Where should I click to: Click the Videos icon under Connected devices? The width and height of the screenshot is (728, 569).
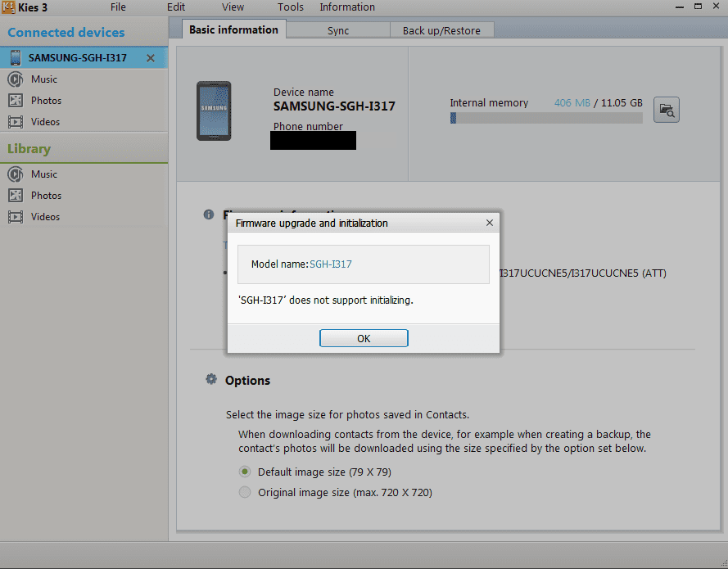click(16, 122)
